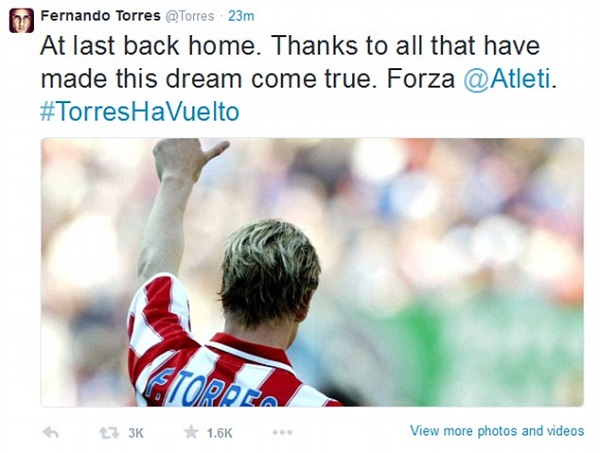View the 1.6K favorites count
This screenshot has height=453, width=600.
219,433
